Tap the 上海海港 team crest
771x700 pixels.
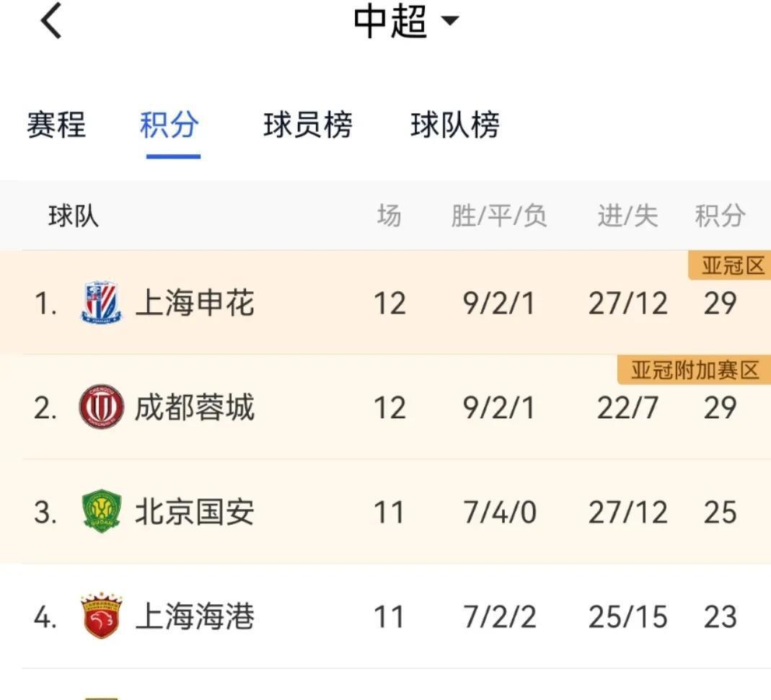(x=101, y=617)
